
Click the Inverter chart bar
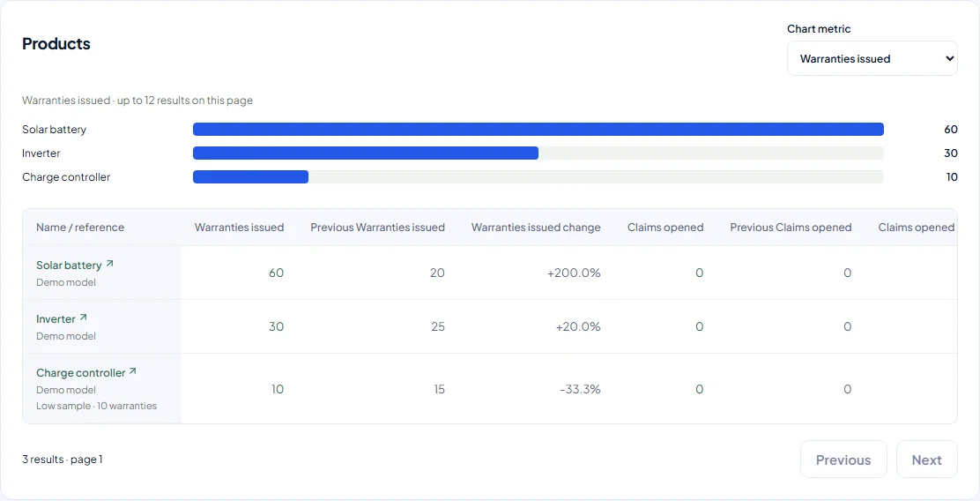coord(366,153)
